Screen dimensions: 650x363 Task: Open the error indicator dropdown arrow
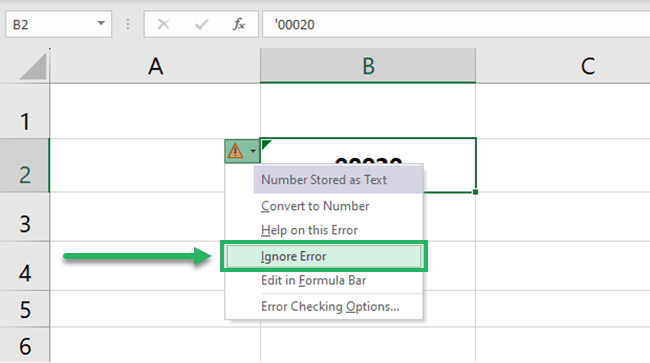click(253, 151)
